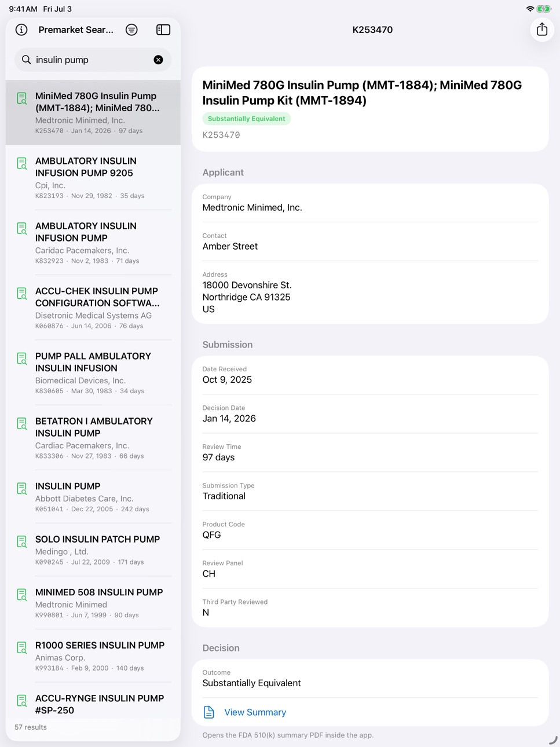Click the Medtronic Minimed, Inc. company value

(x=252, y=207)
